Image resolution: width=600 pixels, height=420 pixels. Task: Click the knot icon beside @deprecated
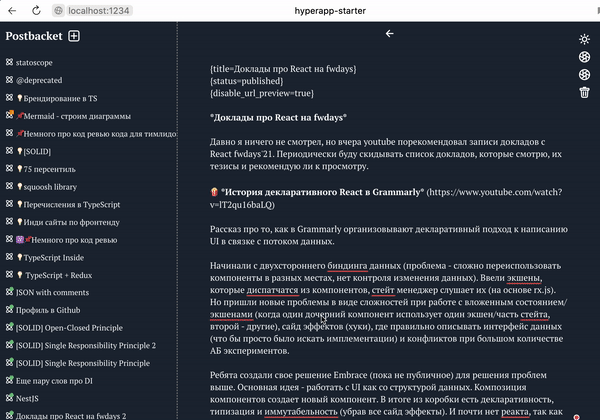(10, 80)
